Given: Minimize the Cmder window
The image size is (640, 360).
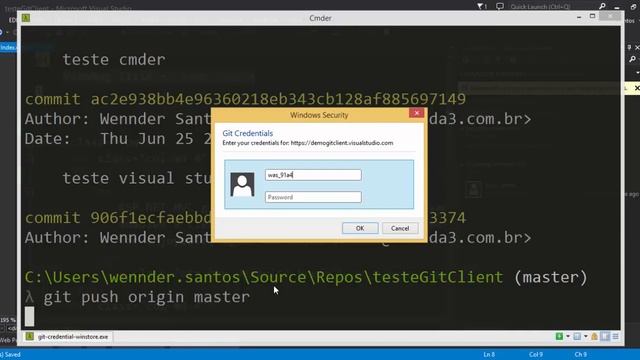Looking at the screenshot, I should click(579, 17).
